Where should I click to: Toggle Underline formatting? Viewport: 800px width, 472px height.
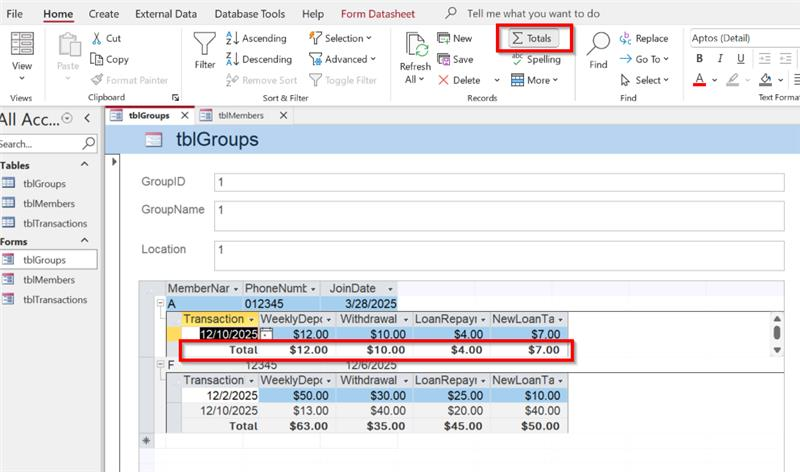[x=740, y=59]
